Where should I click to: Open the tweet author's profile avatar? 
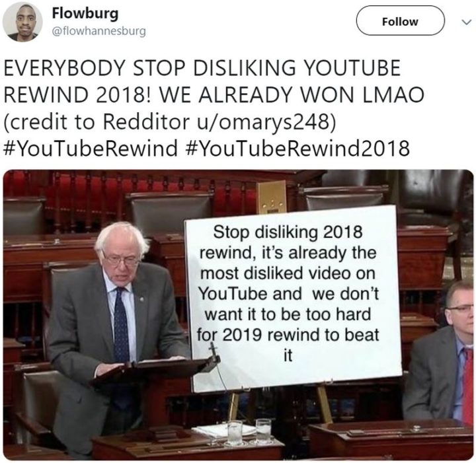[22, 22]
